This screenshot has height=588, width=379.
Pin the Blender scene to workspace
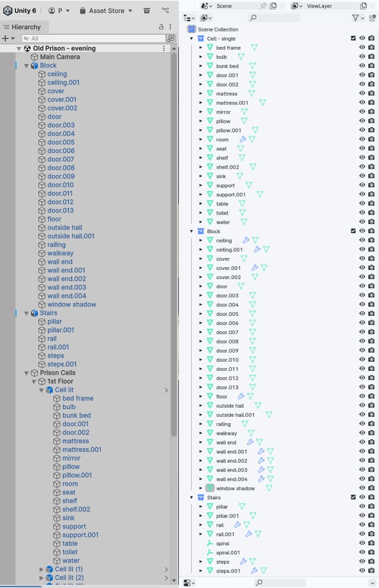coord(263,6)
